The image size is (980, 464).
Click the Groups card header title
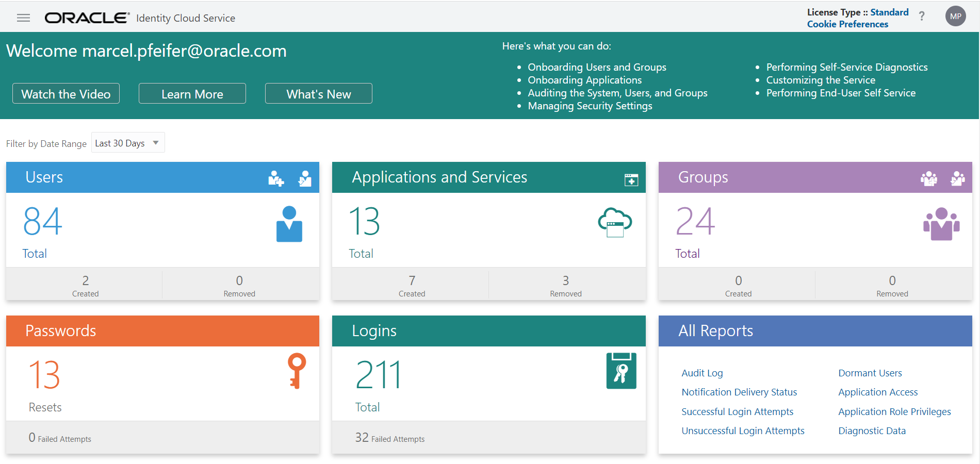tap(703, 177)
